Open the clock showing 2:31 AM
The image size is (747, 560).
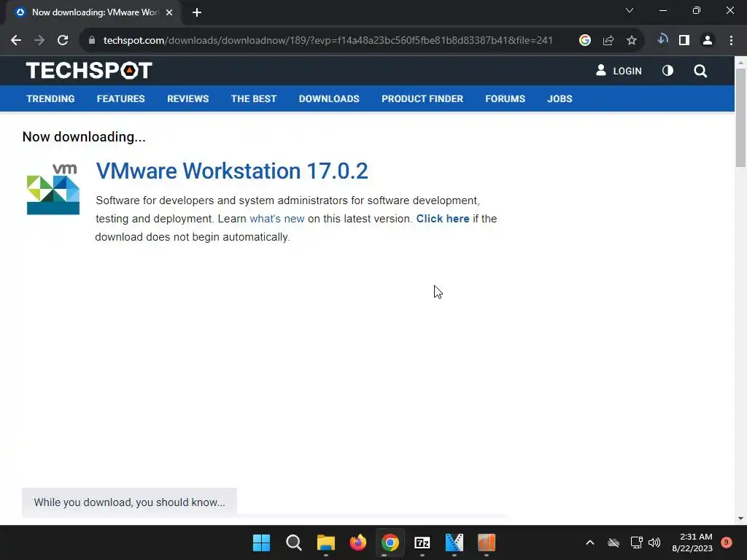click(x=692, y=542)
